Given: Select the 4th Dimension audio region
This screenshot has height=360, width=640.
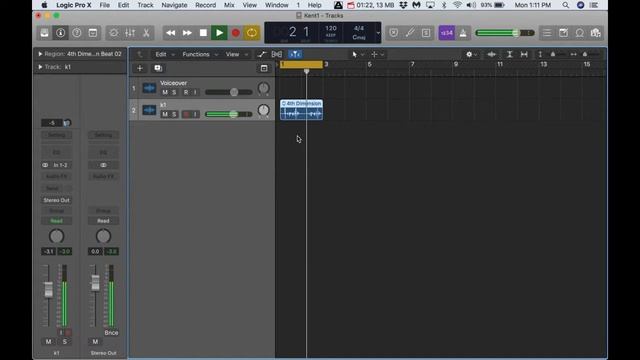Looking at the screenshot, I should [x=301, y=110].
